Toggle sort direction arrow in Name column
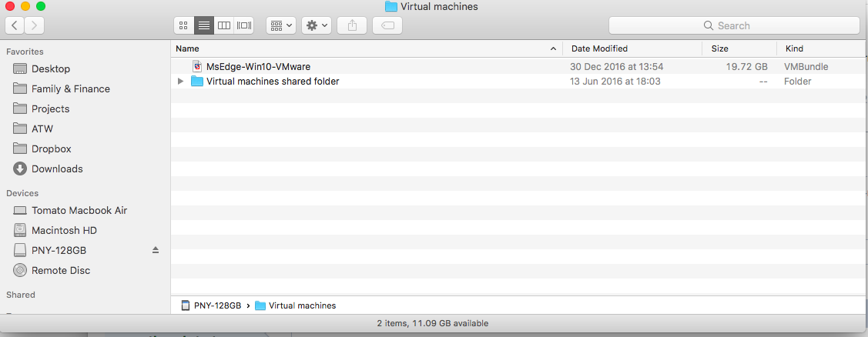868x337 pixels. [553, 48]
